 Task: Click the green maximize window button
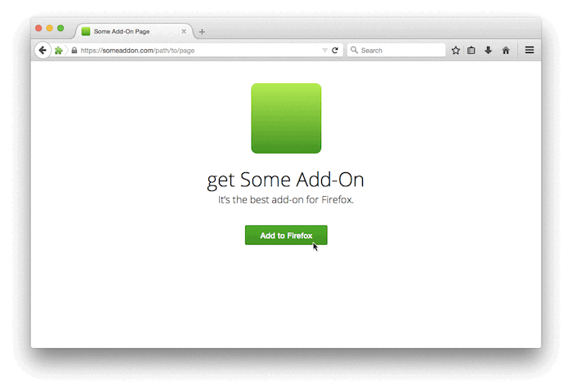pos(60,28)
